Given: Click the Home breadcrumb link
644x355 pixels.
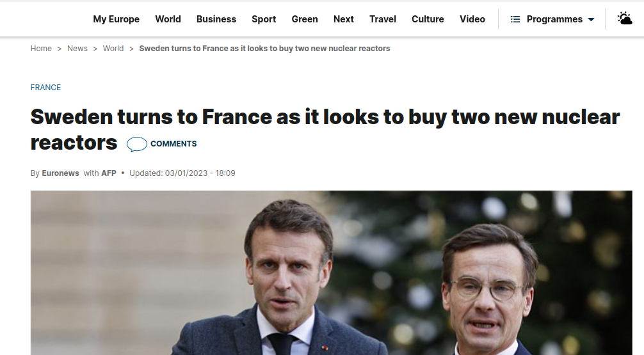Looking at the screenshot, I should [x=41, y=49].
